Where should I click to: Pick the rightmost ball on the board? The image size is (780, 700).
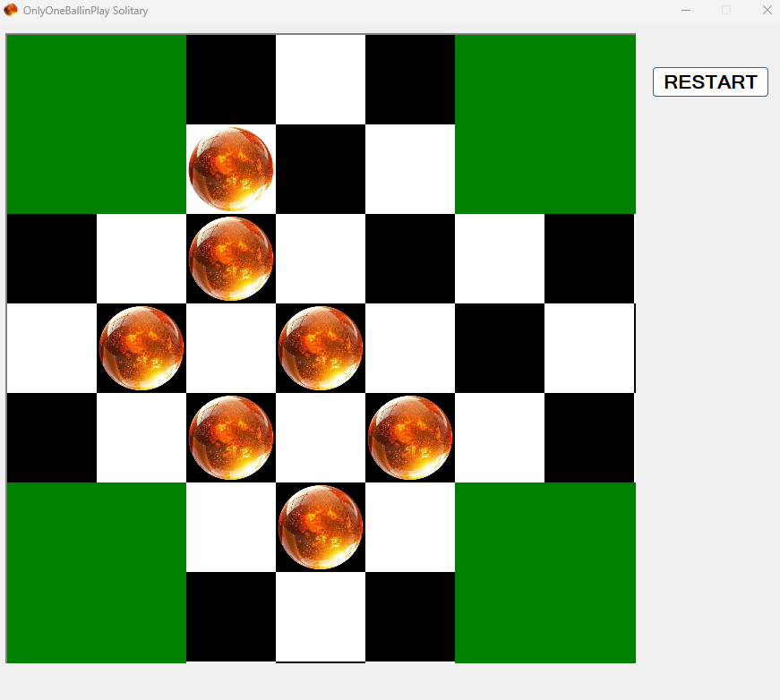tap(410, 437)
